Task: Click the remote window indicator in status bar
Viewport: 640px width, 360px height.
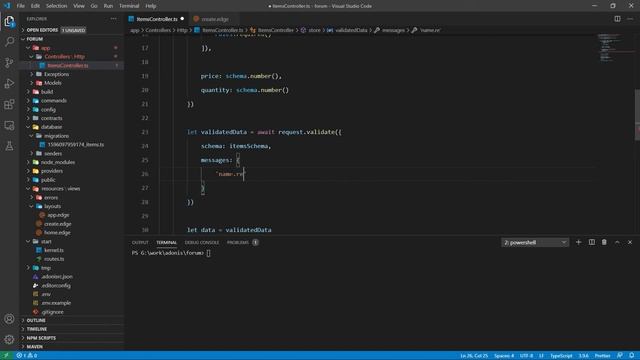Action: point(6,356)
